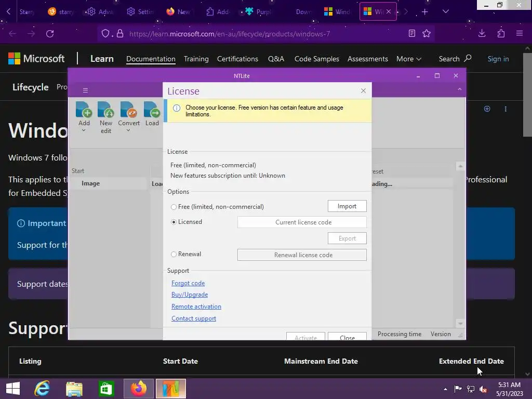Switch to the Add-ons tab
Image resolution: width=532 pixels, height=399 pixels.
pos(219,12)
